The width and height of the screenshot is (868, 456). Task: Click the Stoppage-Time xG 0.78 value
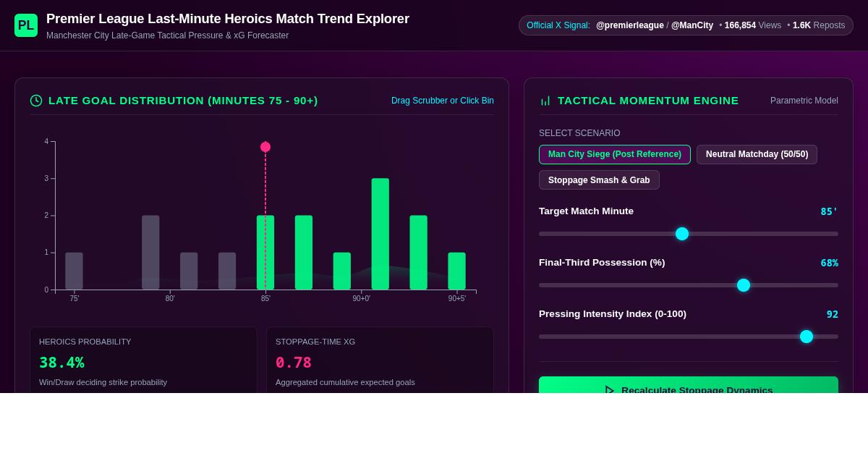pos(294,363)
